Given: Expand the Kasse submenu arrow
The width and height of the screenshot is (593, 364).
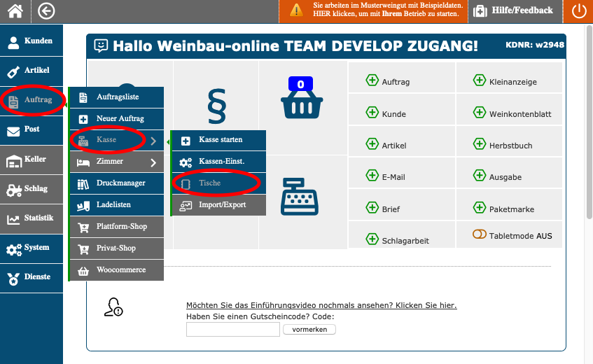Looking at the screenshot, I should (x=153, y=140).
